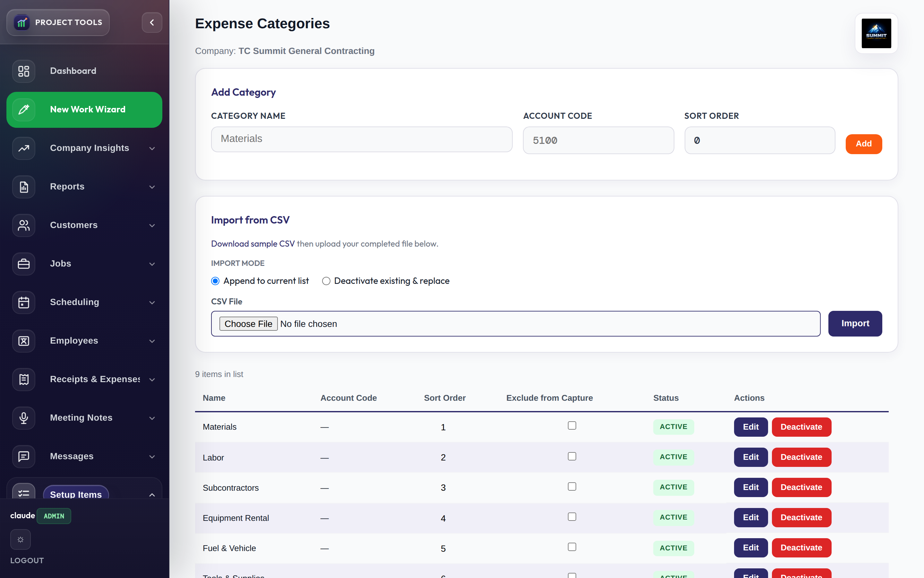Screen dimensions: 924x578
Task: Check Exclude from Capture for Materials
Action: (572, 425)
